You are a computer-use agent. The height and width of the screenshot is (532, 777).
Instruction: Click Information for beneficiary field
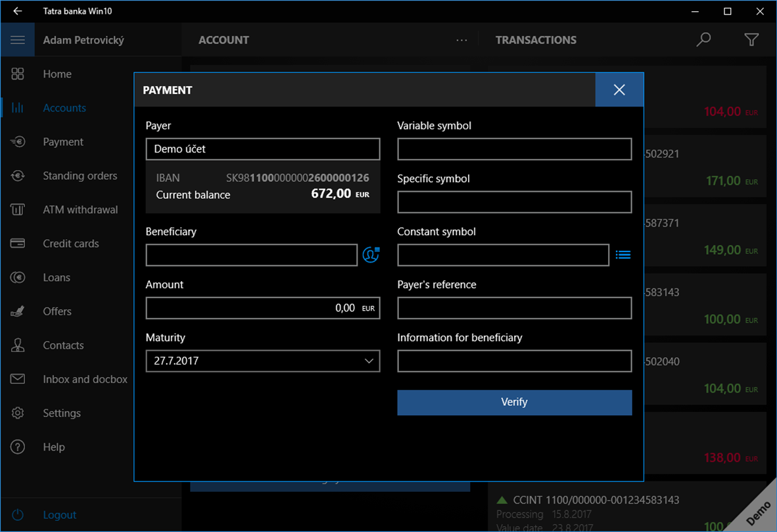point(514,361)
